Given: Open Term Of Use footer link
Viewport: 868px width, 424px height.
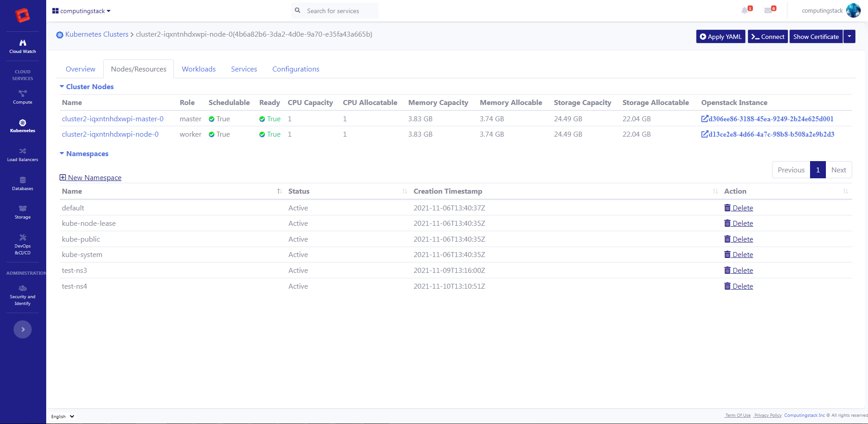Looking at the screenshot, I should [738, 415].
